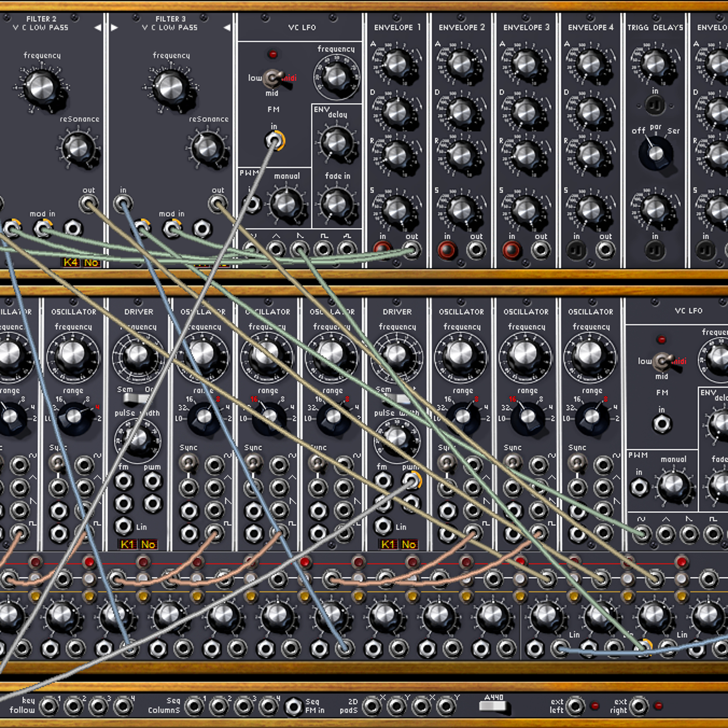The height and width of the screenshot is (728, 728).
Task: Click Filter 2 right-side arrow for next type
Action: [x=98, y=27]
